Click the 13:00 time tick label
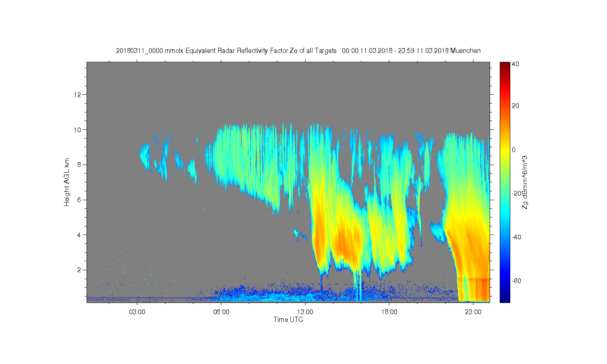 point(305,312)
